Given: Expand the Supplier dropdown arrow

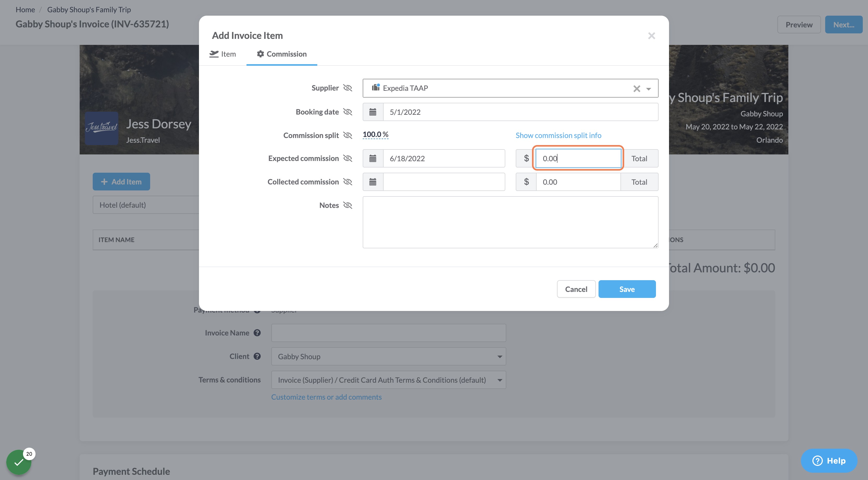Looking at the screenshot, I should click(x=649, y=89).
